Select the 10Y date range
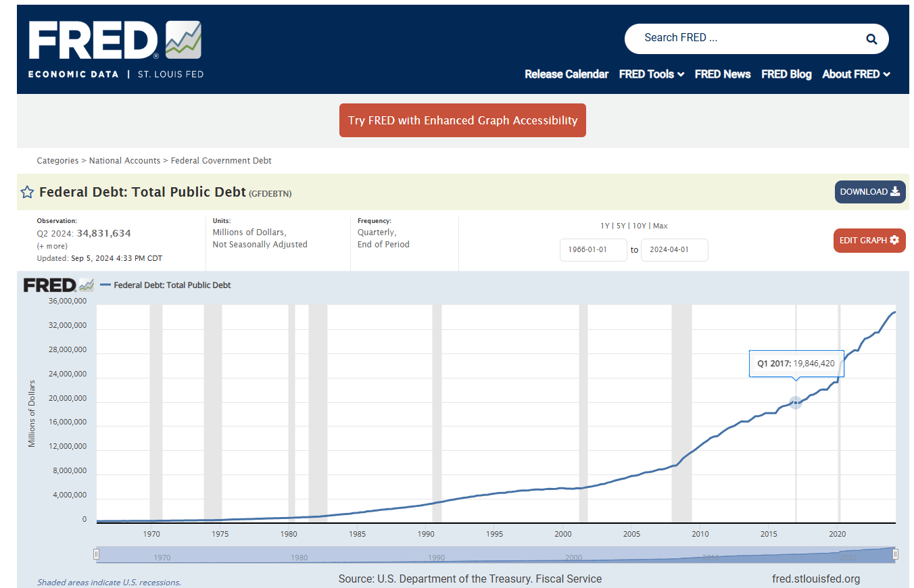914x588 pixels. 640,226
